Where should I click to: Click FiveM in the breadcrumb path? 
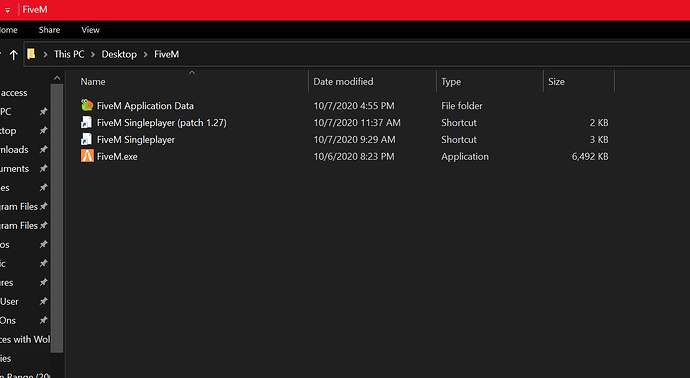click(x=166, y=54)
